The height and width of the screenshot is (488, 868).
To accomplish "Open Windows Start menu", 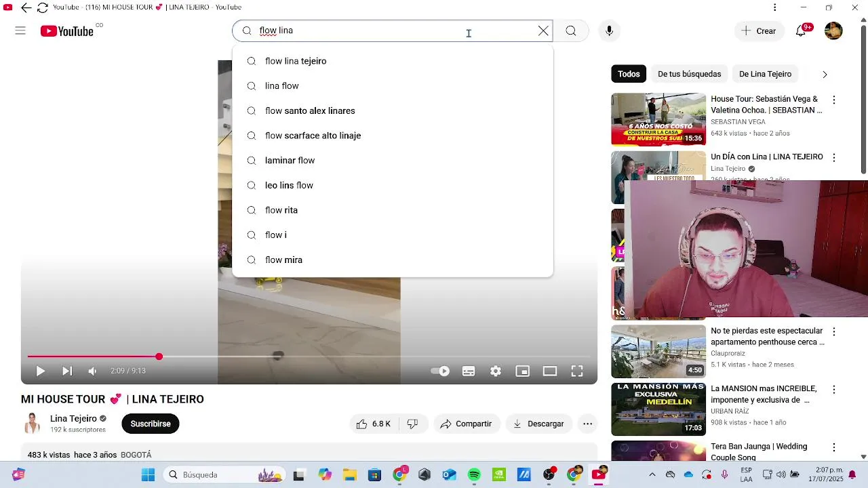I will point(148,474).
